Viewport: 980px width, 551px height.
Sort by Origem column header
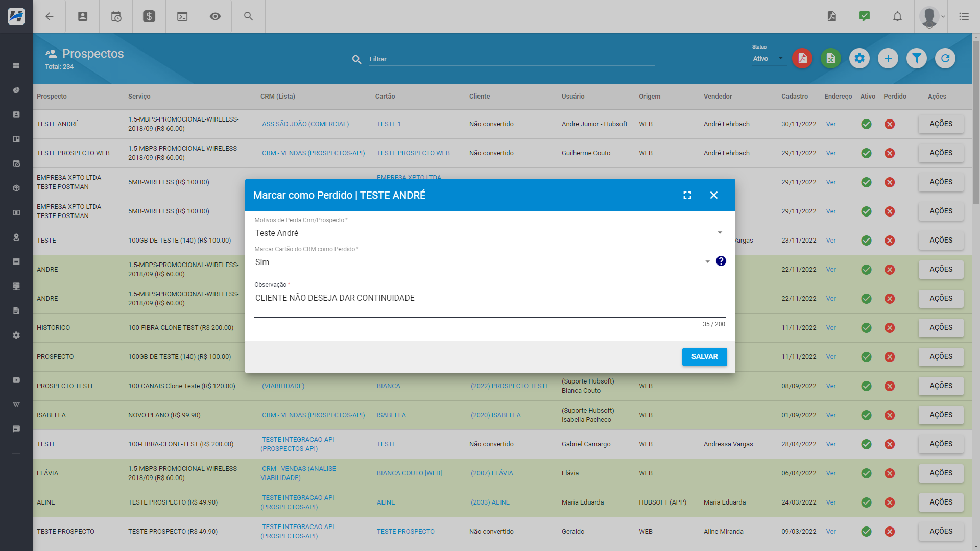coord(650,96)
